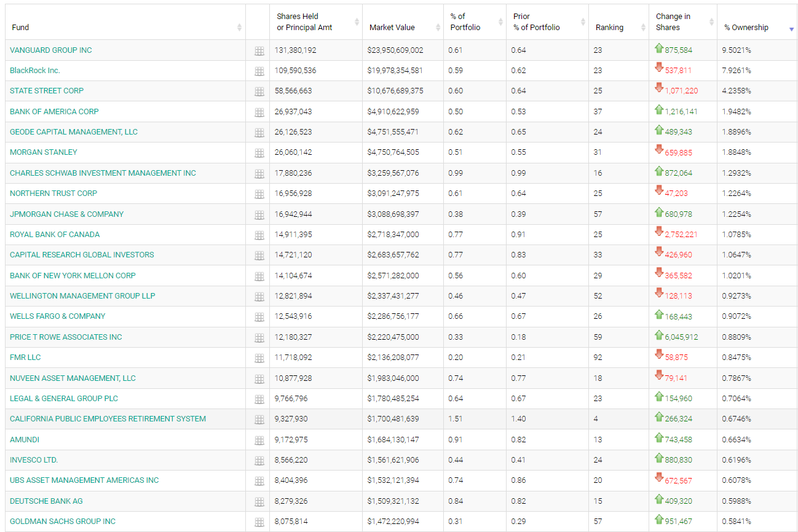Open CAPITAL RESEARCH GLOBAL INVESTORS link
This screenshot has height=532, width=798.
[82, 255]
